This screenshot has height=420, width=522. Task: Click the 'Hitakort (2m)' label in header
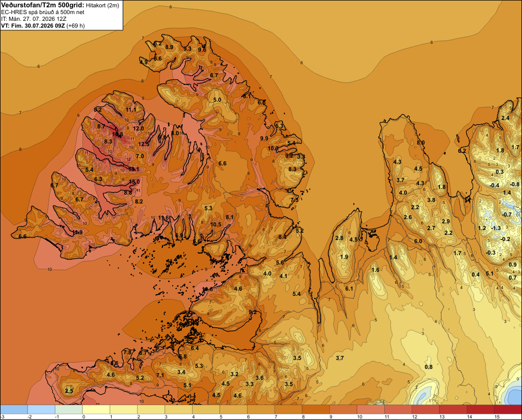coord(102,5)
